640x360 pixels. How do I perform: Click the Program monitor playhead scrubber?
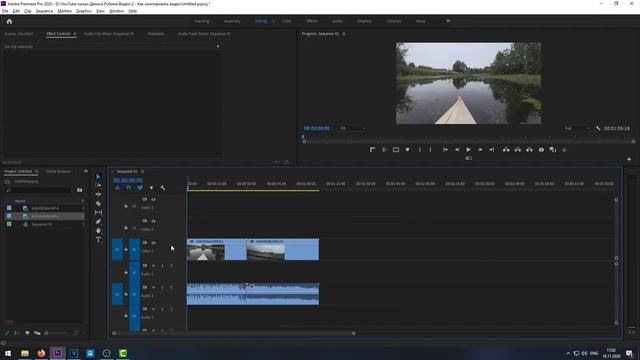click(303, 137)
